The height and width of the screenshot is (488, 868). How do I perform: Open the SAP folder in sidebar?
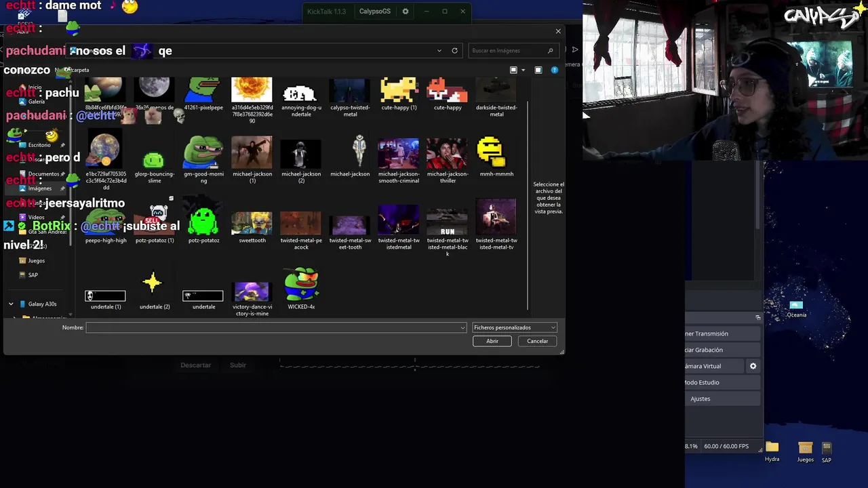(33, 275)
